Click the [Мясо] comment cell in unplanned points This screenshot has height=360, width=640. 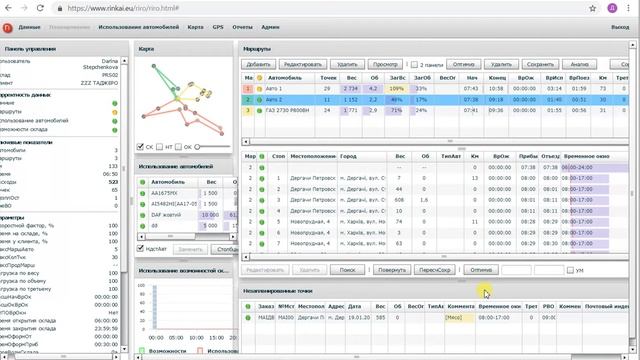pos(460,318)
